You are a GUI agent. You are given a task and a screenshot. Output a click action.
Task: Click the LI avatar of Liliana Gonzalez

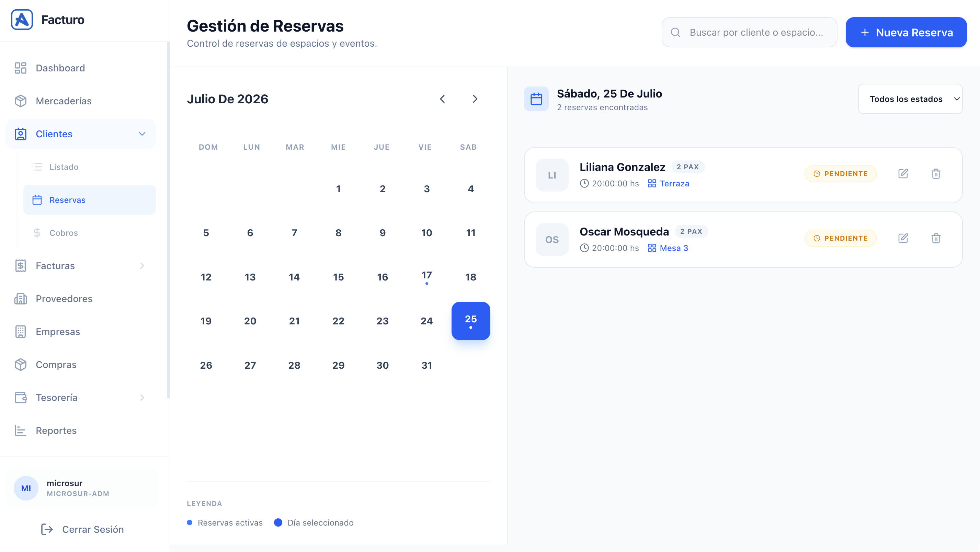point(552,175)
